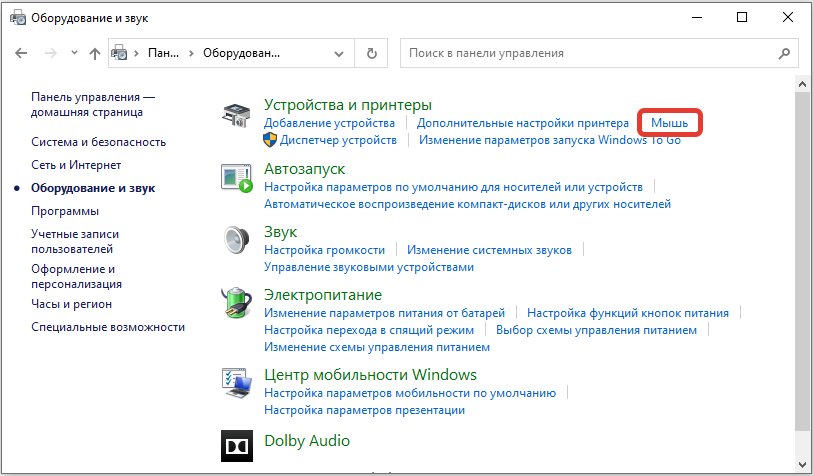Click 'Панель управления — домашняя страница' link
The image size is (813, 476).
(x=93, y=104)
